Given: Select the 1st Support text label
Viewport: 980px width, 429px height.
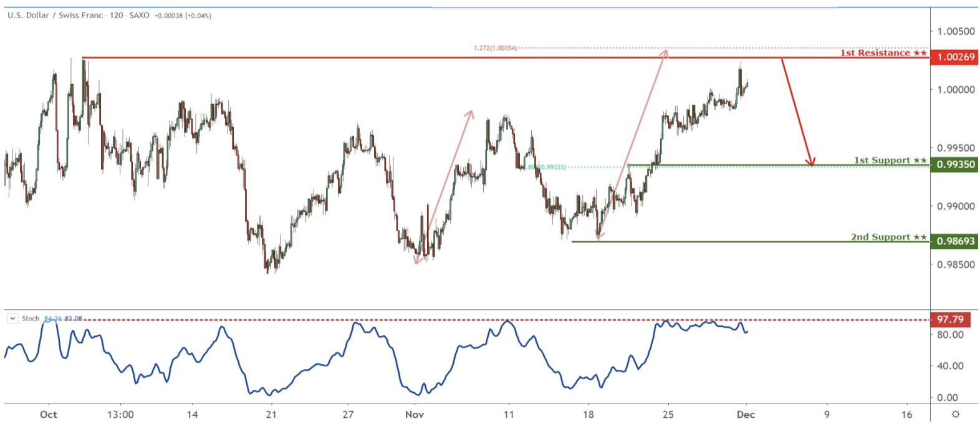Looking at the screenshot, I should pyautogui.click(x=890, y=160).
